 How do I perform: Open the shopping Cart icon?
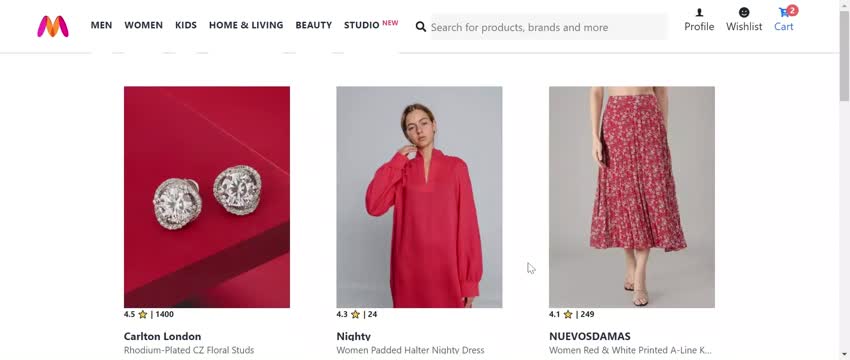(784, 12)
